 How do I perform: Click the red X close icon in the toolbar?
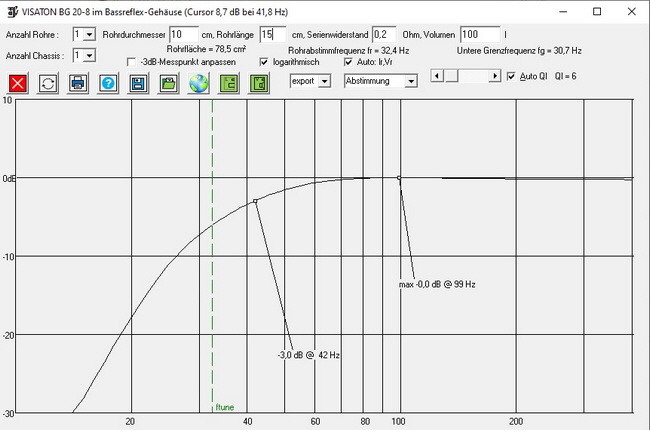(x=18, y=83)
